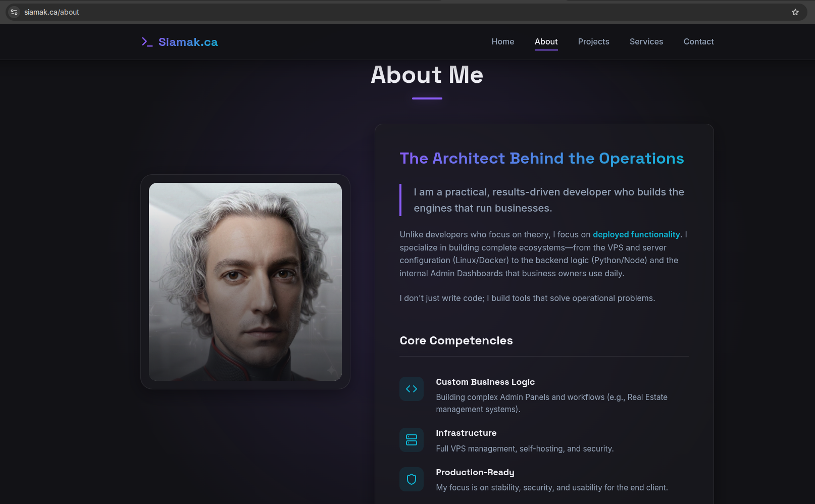Bookmark this page with the star icon
Viewport: 815px width, 504px height.
tap(795, 12)
